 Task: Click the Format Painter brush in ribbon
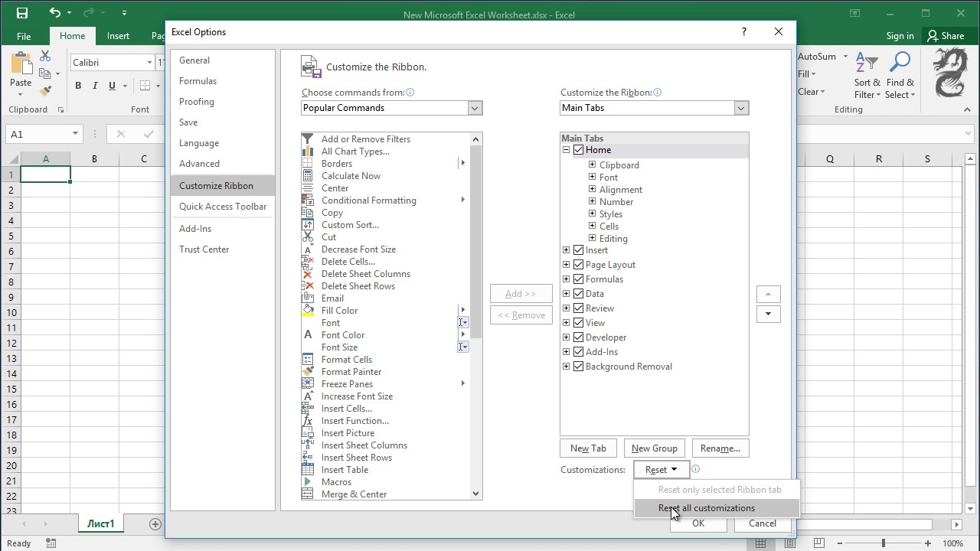tap(45, 90)
